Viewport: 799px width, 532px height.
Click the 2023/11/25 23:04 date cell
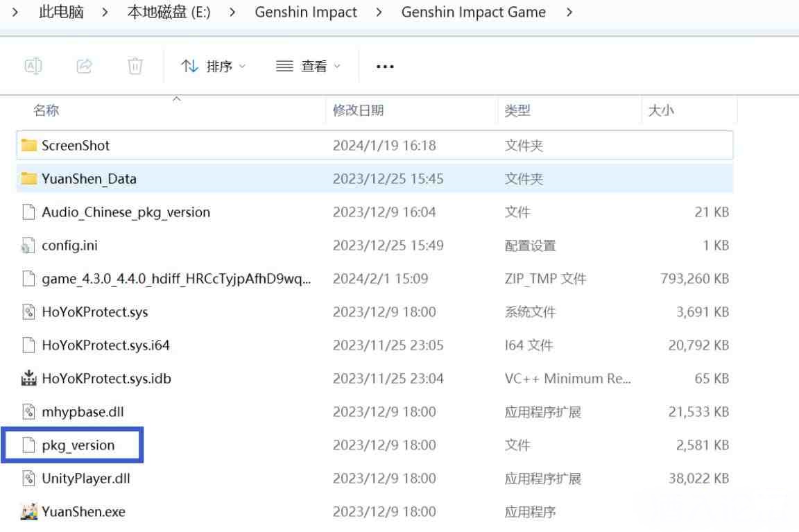[388, 379]
